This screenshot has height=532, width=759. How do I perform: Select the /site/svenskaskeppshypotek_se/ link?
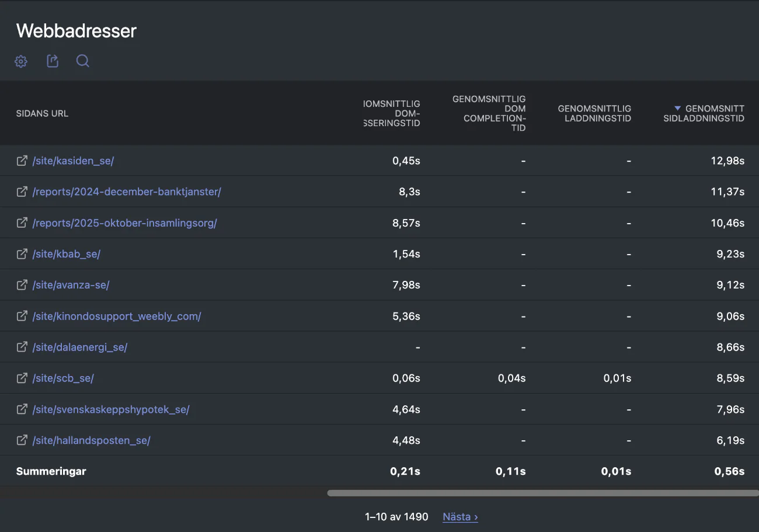[111, 409]
